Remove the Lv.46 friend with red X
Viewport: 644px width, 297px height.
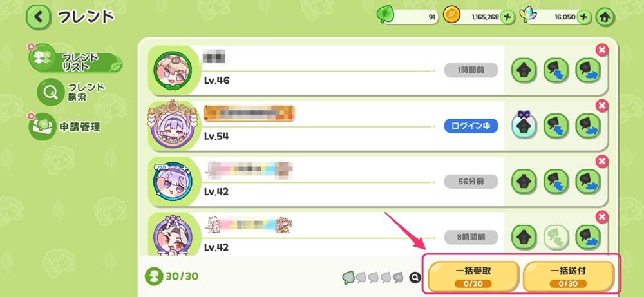[601, 50]
